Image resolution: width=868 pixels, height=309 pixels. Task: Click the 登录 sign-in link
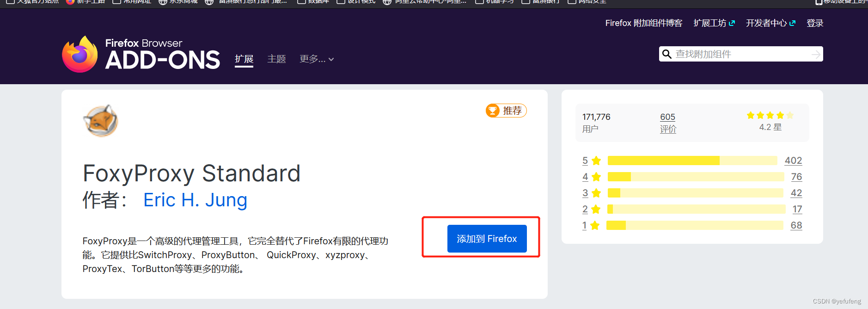(x=815, y=23)
